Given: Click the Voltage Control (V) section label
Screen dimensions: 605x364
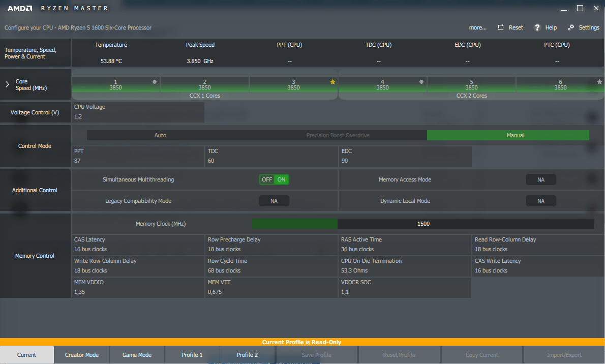Looking at the screenshot, I should point(35,112).
